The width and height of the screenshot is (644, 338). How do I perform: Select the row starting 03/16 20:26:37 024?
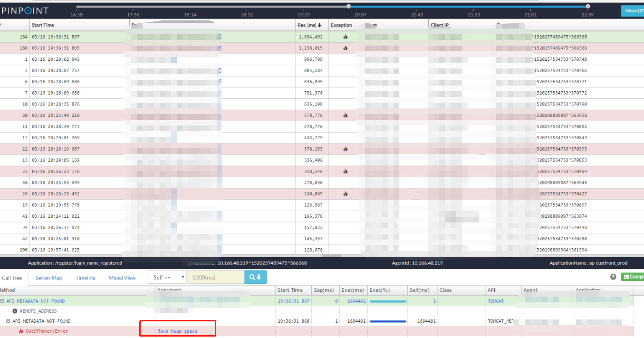322,227
